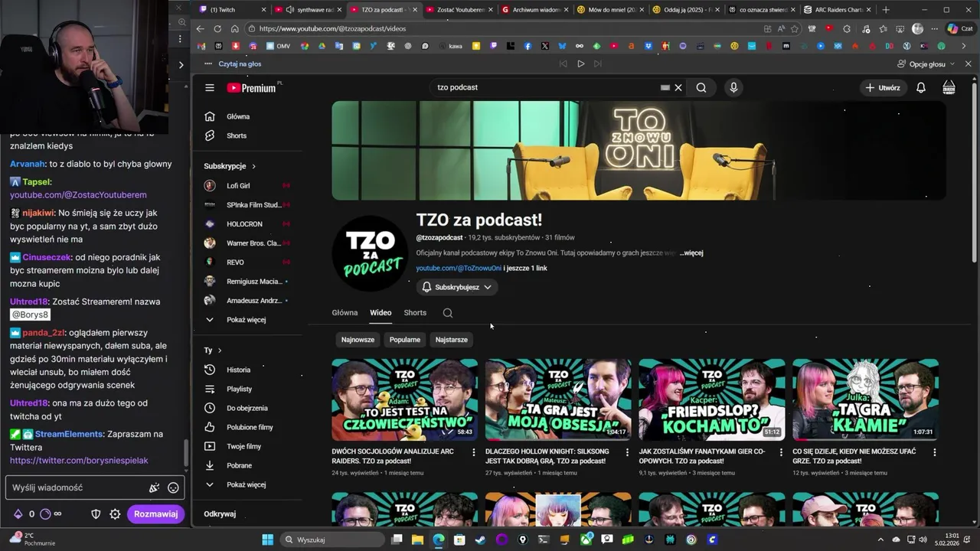Open the twitter.com/borysniespielak chat link
The width and height of the screenshot is (980, 551).
pos(79,461)
